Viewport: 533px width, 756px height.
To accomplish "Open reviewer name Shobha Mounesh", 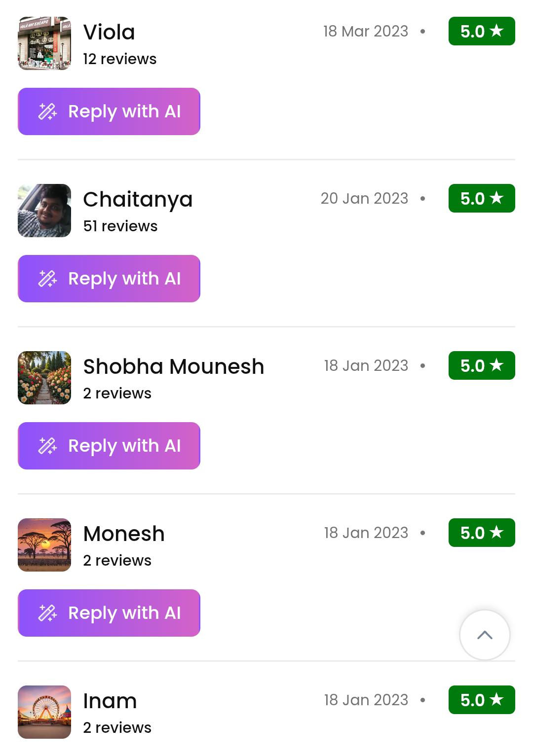I will tap(174, 366).
